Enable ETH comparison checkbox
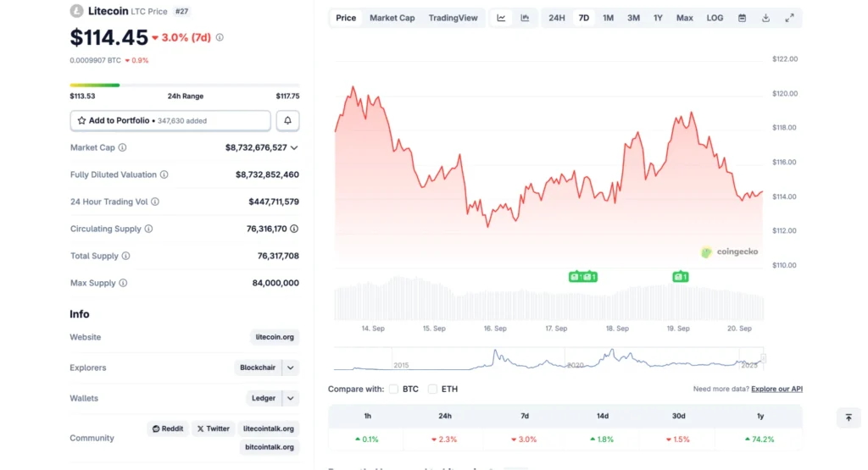 (432, 390)
